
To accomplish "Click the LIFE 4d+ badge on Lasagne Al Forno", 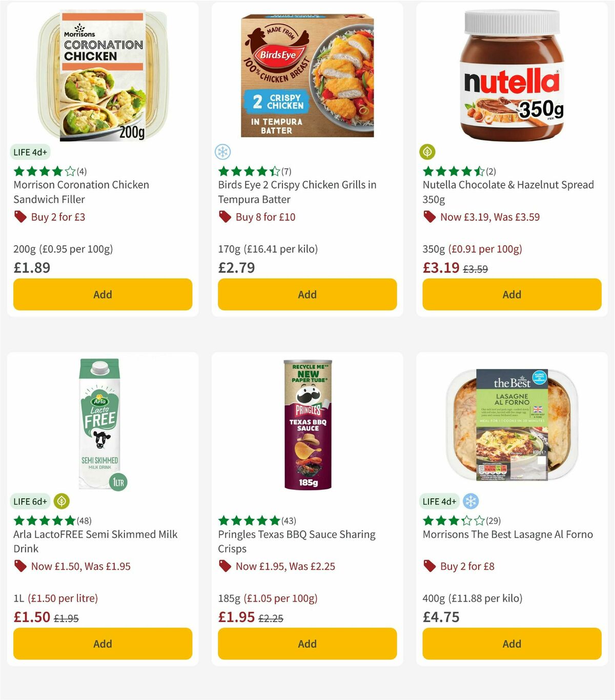I will point(439,501).
